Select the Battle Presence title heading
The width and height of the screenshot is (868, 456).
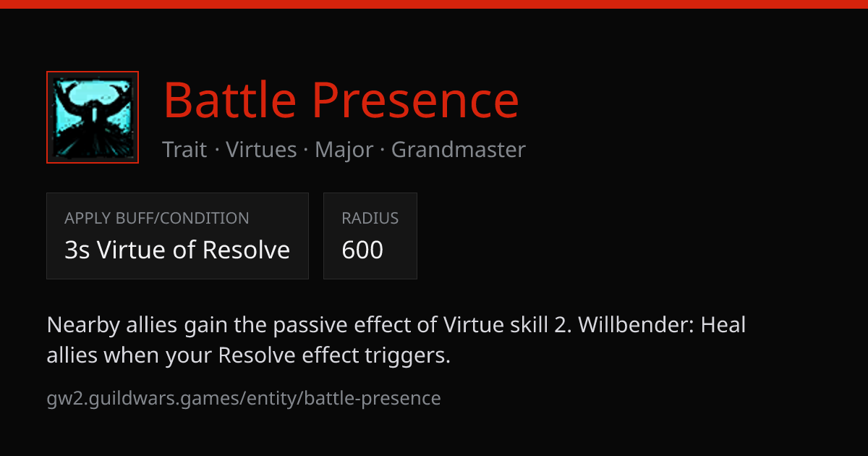coord(341,100)
